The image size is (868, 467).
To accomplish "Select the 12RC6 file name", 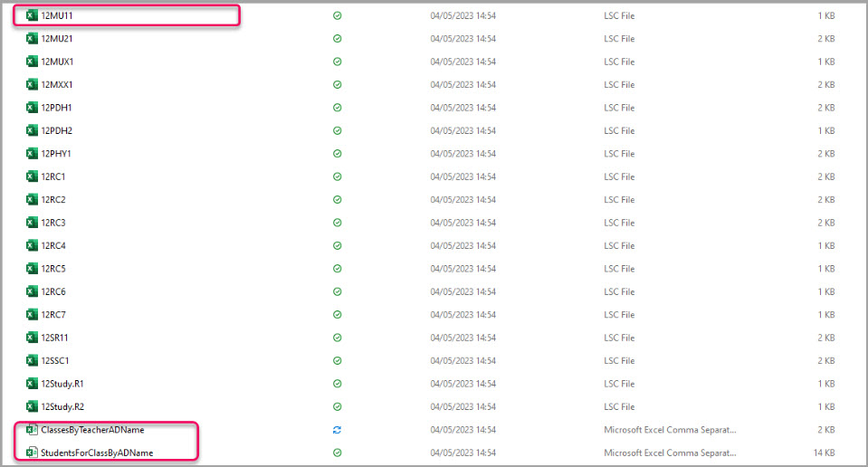I will pos(53,291).
